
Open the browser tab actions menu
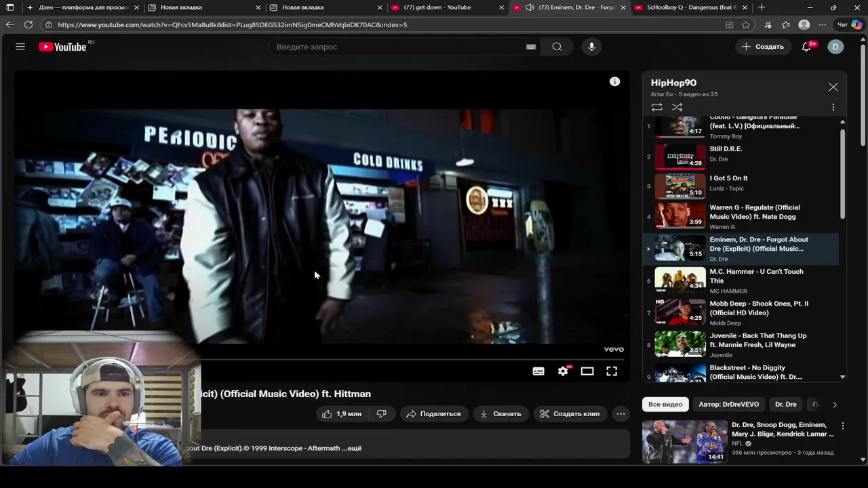point(9,7)
